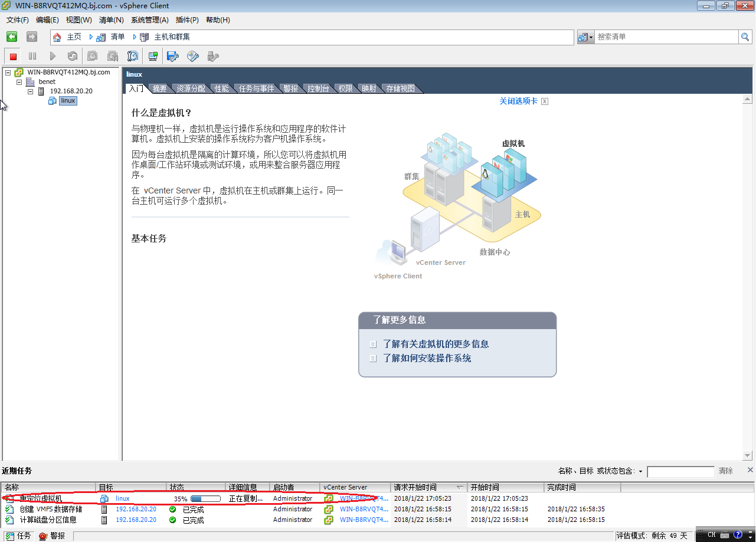This screenshot has width=756, height=542.
Task: Click the 搜索清单 search field
Action: click(666, 37)
